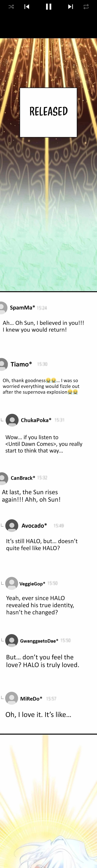Click the 15:49 timestamp on Avocado's reply
Viewport: 97px width, 868px height.
pos(59,526)
